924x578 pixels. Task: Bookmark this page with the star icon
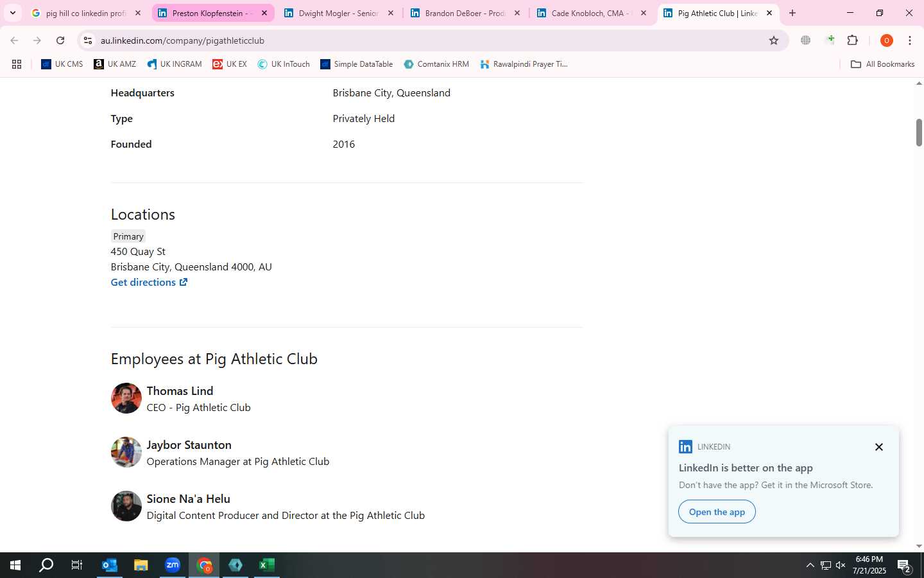click(774, 40)
